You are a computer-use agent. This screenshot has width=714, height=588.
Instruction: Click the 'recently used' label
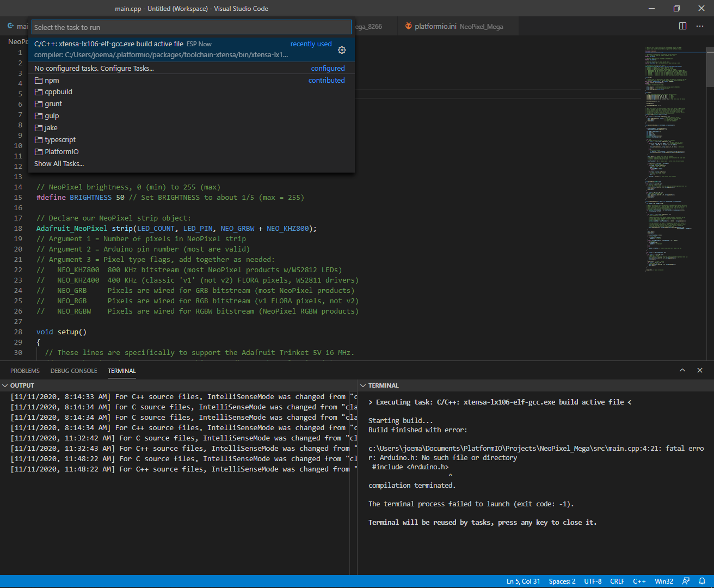(311, 44)
